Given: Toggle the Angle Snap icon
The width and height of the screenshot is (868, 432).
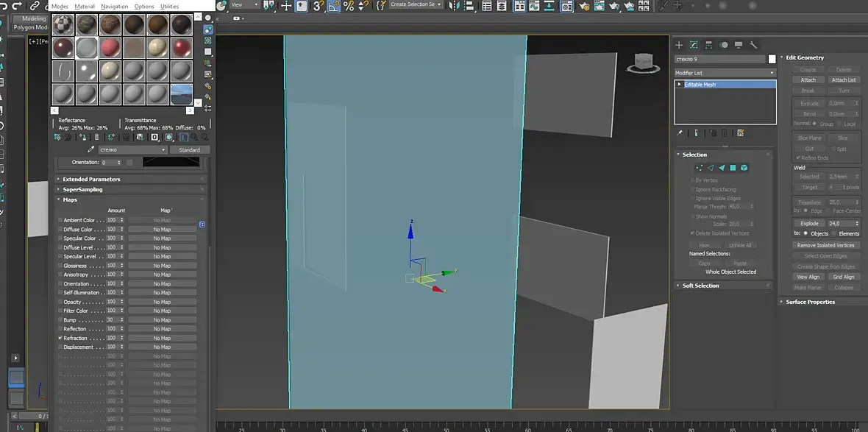Looking at the screenshot, I should point(333,6).
